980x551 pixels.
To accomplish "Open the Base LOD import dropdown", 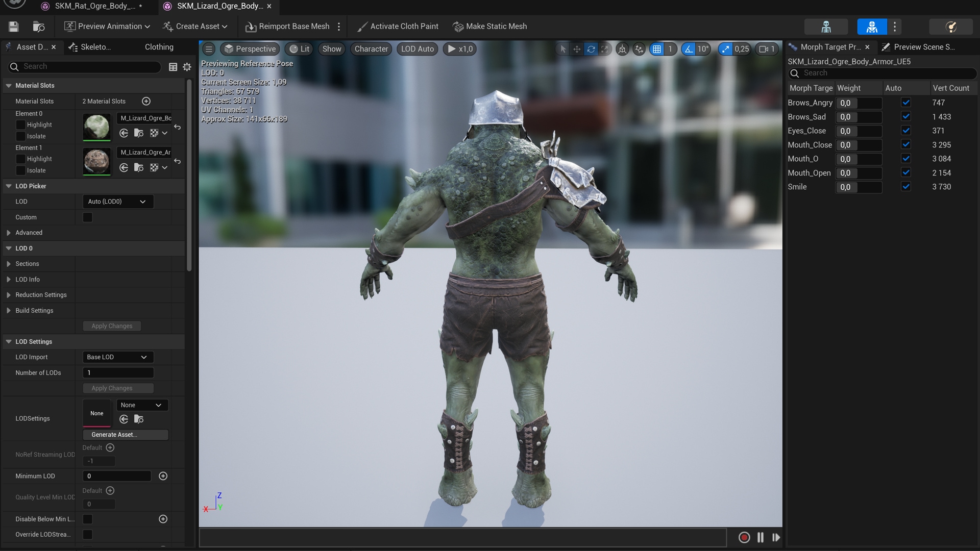I will coord(117,357).
